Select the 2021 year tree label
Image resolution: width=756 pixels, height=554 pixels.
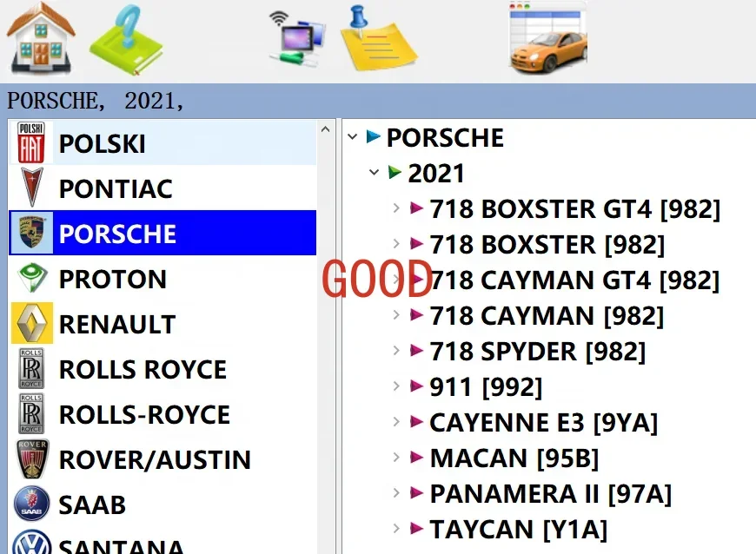point(436,174)
